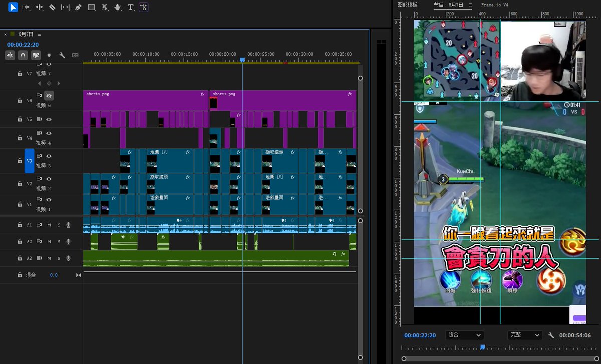Select the Pen tool
The image size is (601, 364).
[x=78, y=7]
